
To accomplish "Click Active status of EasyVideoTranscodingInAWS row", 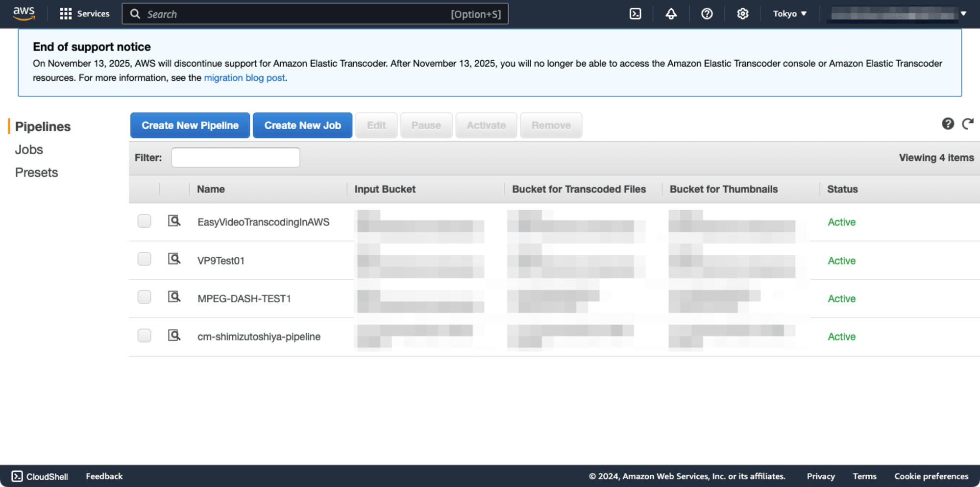I will (841, 222).
